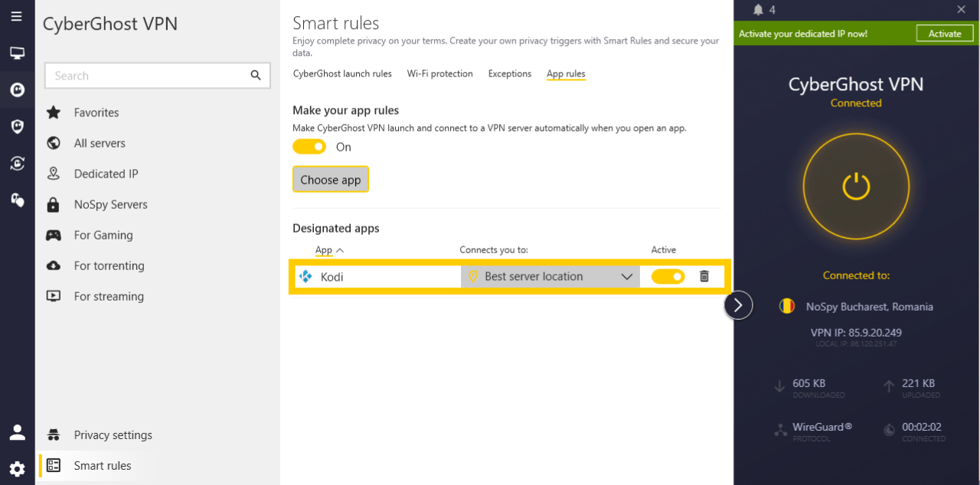Select the App rules tab
The height and width of the screenshot is (485, 980).
(566, 73)
